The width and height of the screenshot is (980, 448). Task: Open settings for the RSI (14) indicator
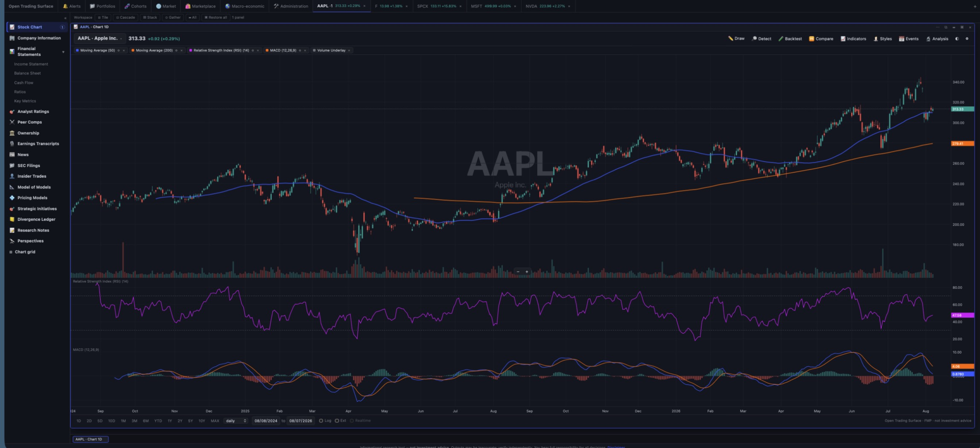click(x=253, y=50)
